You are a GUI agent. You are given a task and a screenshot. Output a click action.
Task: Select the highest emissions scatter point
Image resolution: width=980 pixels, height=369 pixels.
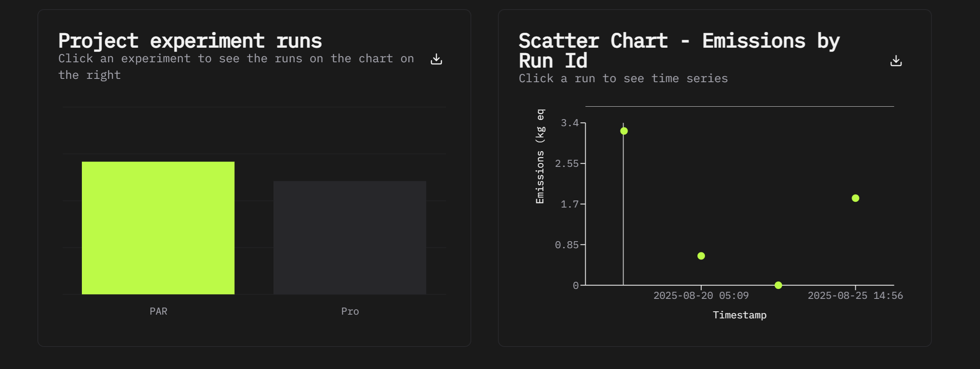tap(624, 131)
